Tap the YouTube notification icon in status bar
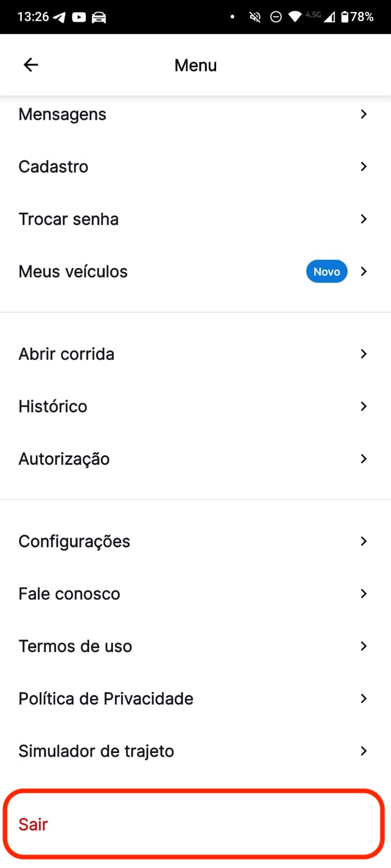The image size is (391, 868). [79, 17]
